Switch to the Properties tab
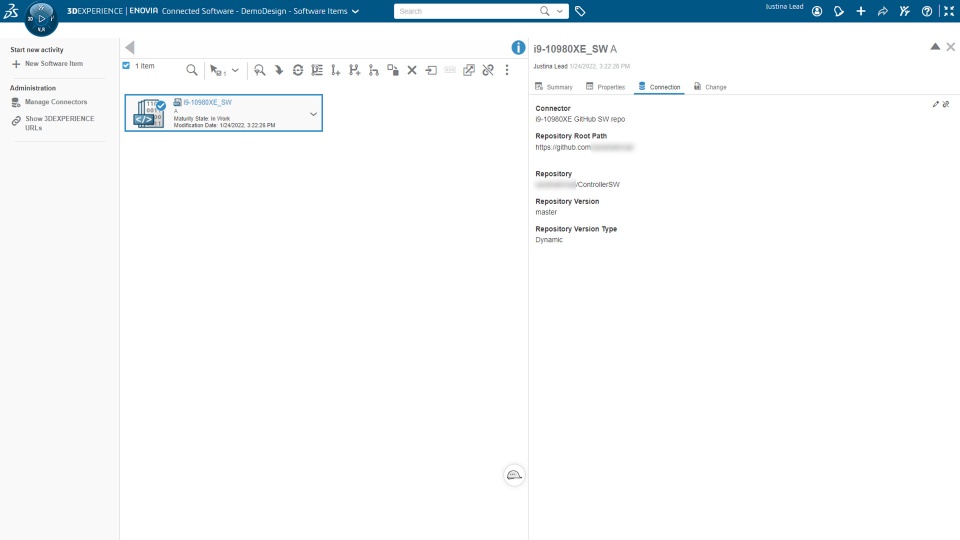 [606, 87]
